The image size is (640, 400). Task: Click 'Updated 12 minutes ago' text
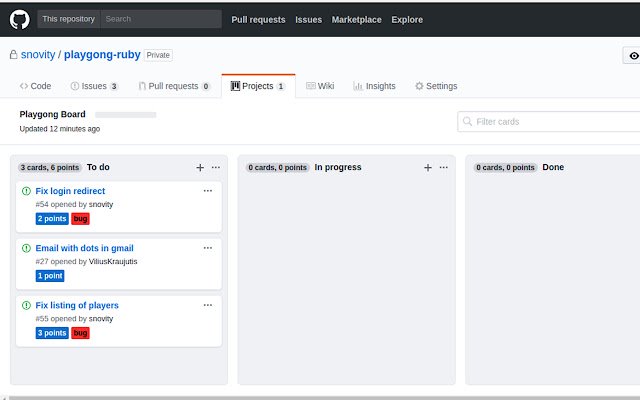[x=60, y=129]
